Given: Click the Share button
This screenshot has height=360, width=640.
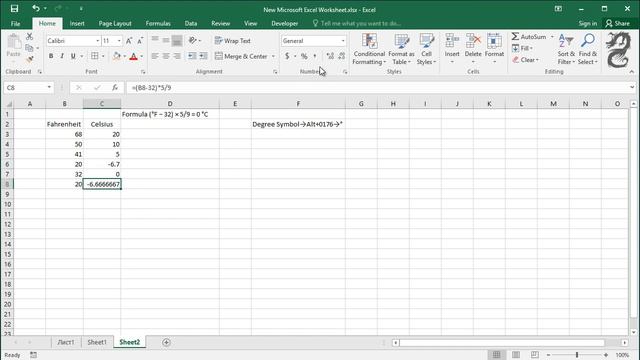Looking at the screenshot, I should coord(618,23).
